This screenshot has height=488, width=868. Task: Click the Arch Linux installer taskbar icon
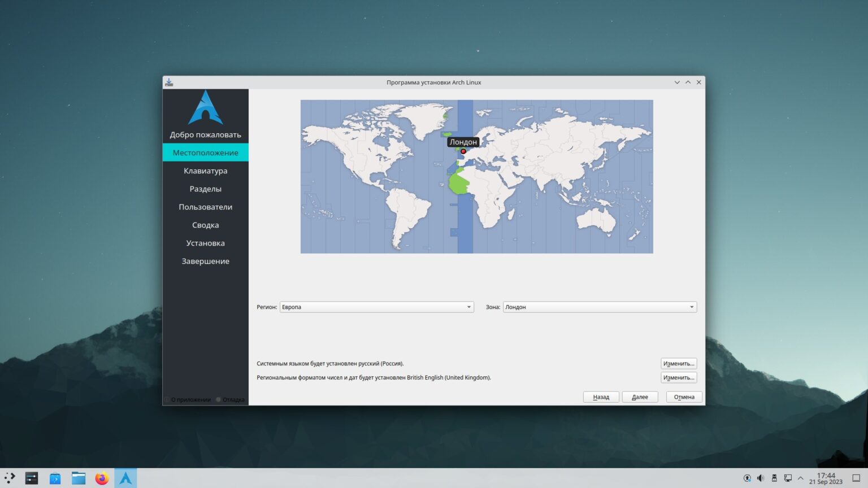tap(125, 478)
